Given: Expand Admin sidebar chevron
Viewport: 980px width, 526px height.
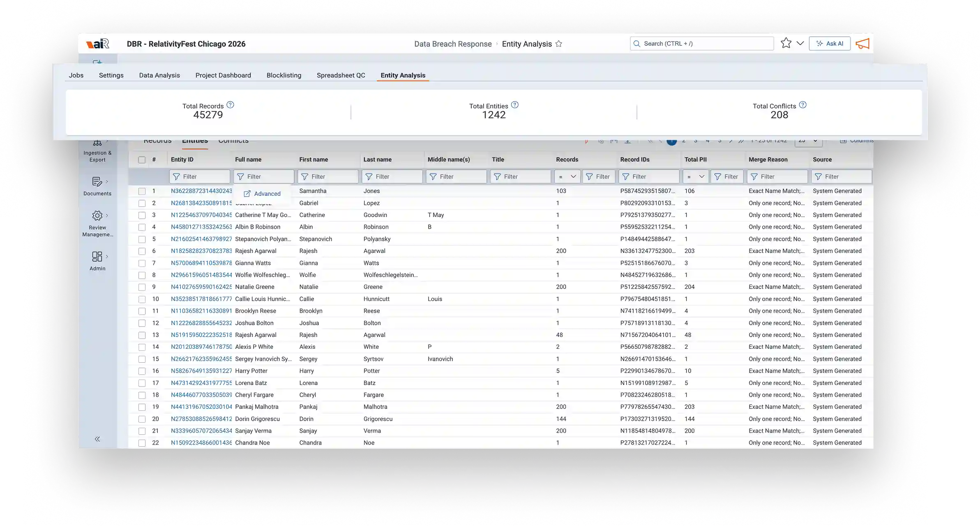Looking at the screenshot, I should pos(107,256).
